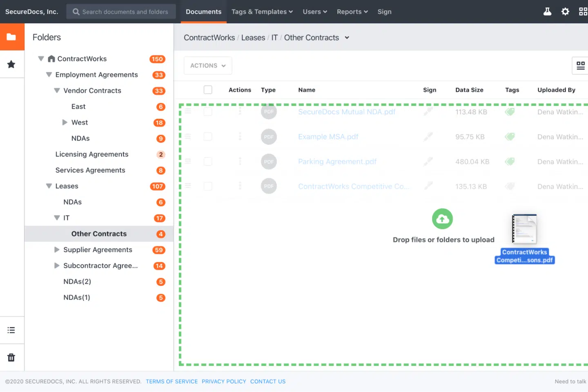Image resolution: width=588 pixels, height=392 pixels.
Task: Select Licensing Agreements folder
Action: [x=92, y=154]
